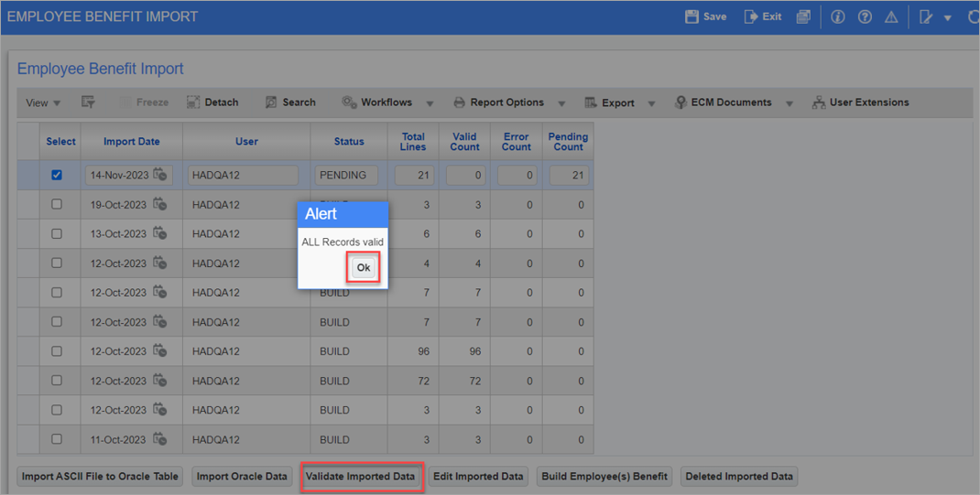Click the Export spreadsheet icon
Image resolution: width=980 pixels, height=495 pixels.
pos(591,102)
